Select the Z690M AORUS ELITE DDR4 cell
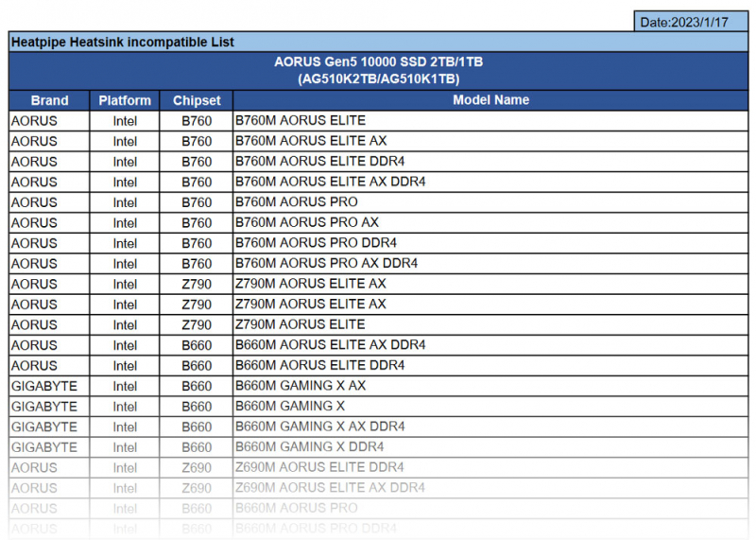The height and width of the screenshot is (540, 756). (x=319, y=467)
